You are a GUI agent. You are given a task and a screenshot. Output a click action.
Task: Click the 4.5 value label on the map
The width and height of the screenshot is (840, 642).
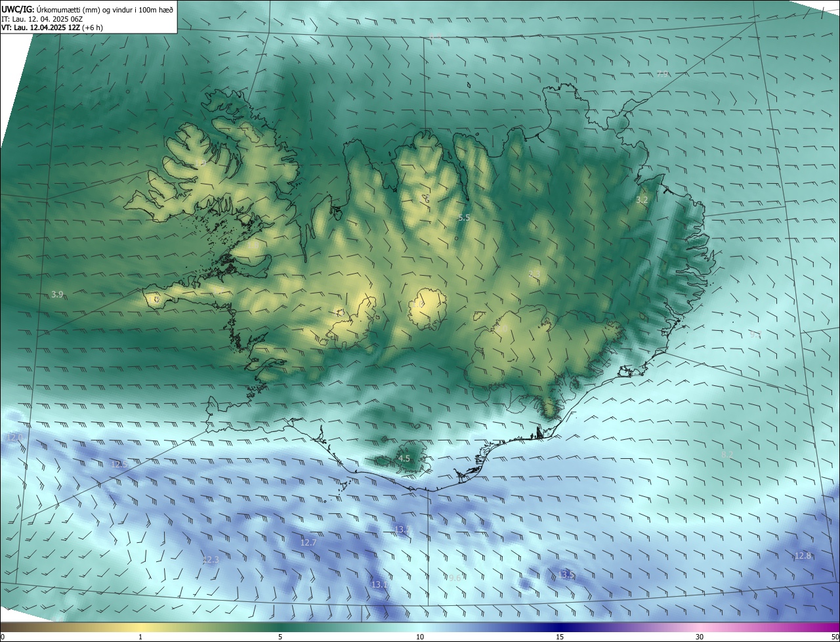click(404, 459)
